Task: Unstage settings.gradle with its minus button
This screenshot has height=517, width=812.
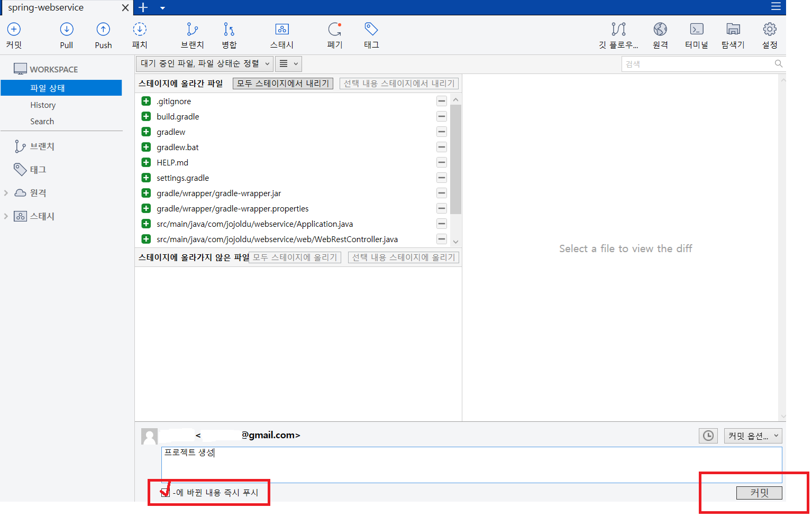Action: [x=442, y=178]
